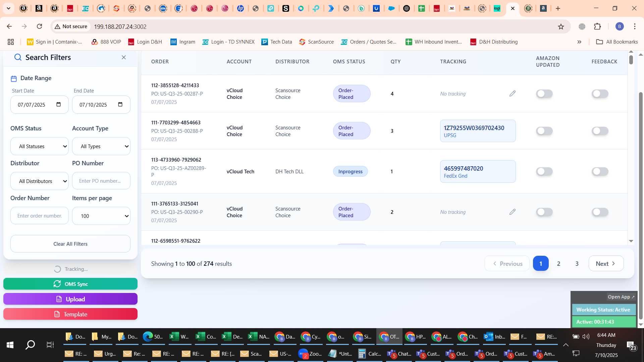Open the Start Date calendar picker
The width and height of the screenshot is (644, 362).
click(x=59, y=105)
